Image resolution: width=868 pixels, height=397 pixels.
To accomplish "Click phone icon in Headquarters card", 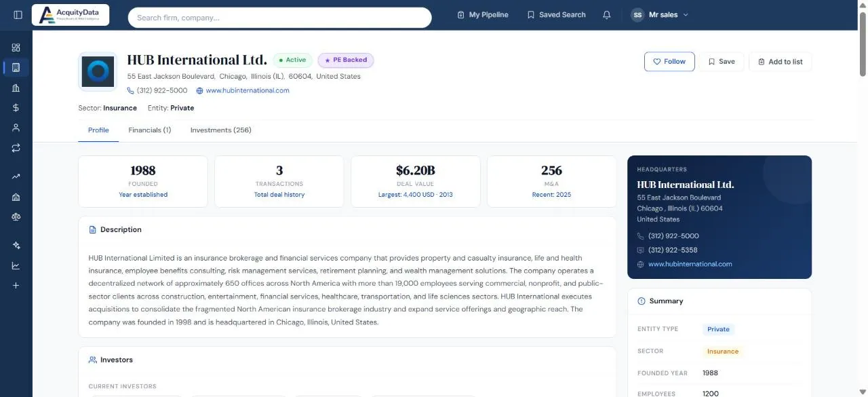I will [641, 236].
